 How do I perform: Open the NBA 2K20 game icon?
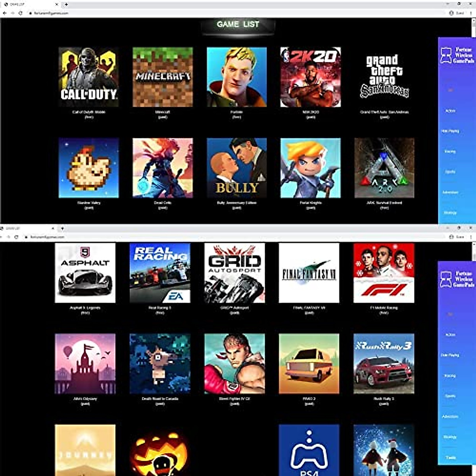[x=310, y=77]
